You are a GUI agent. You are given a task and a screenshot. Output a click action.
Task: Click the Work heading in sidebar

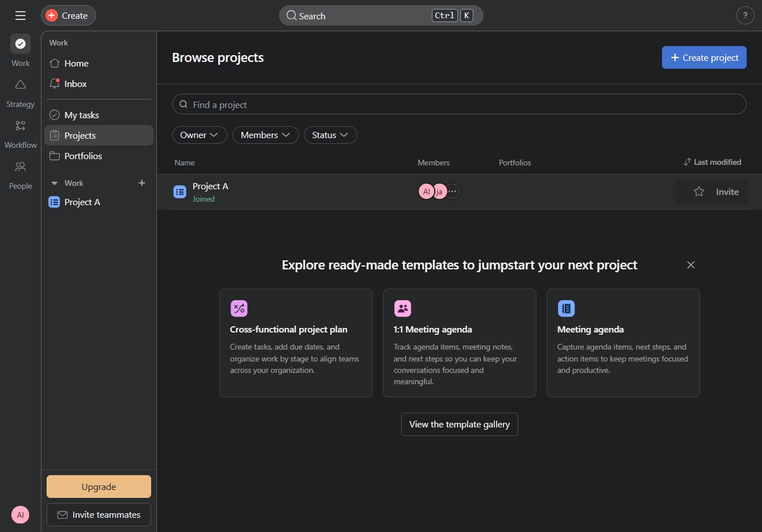(x=59, y=43)
